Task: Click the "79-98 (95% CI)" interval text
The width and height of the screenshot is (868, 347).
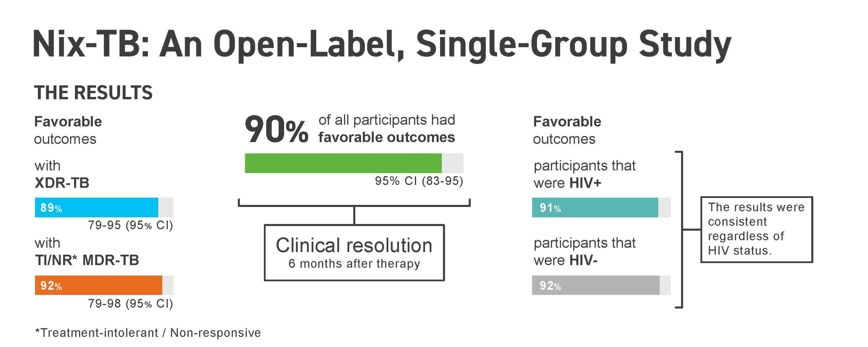Action: 131,304
